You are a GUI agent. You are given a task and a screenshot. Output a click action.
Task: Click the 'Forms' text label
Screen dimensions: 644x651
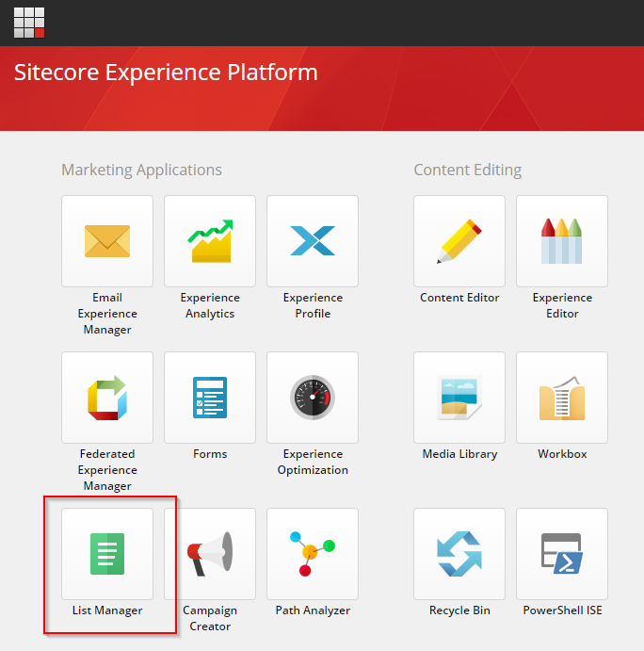(210, 454)
